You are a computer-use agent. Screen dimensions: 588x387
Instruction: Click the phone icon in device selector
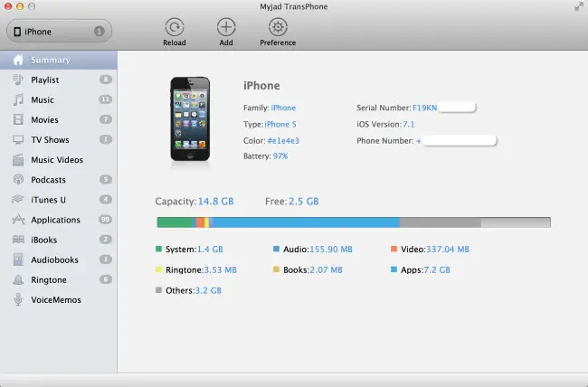pos(17,32)
